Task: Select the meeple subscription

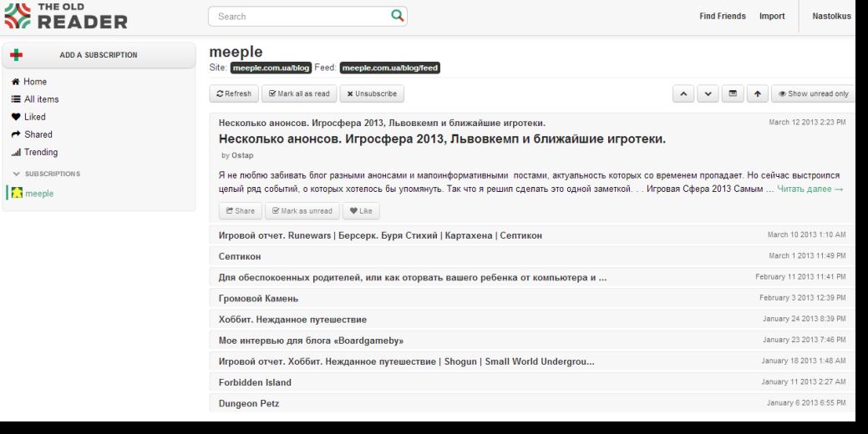Action: coord(39,194)
